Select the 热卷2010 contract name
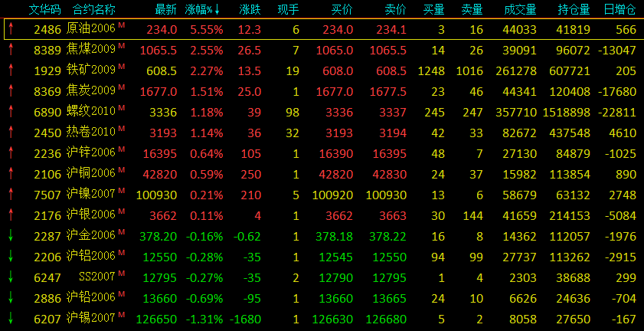The image size is (644, 331). [x=91, y=133]
